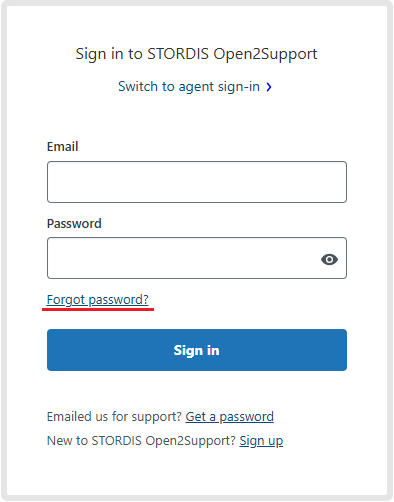The width and height of the screenshot is (394, 502).
Task: Select the Sign up link
Action: point(261,441)
